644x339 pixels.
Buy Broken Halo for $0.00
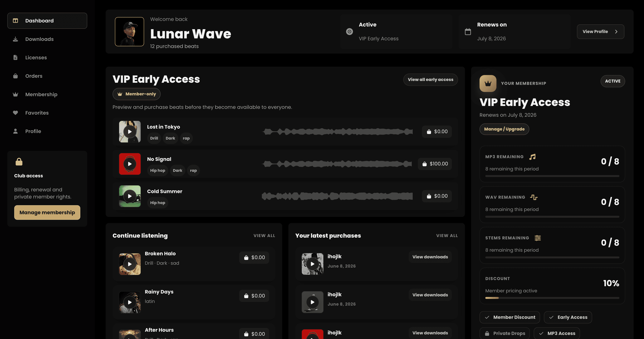[254, 258]
